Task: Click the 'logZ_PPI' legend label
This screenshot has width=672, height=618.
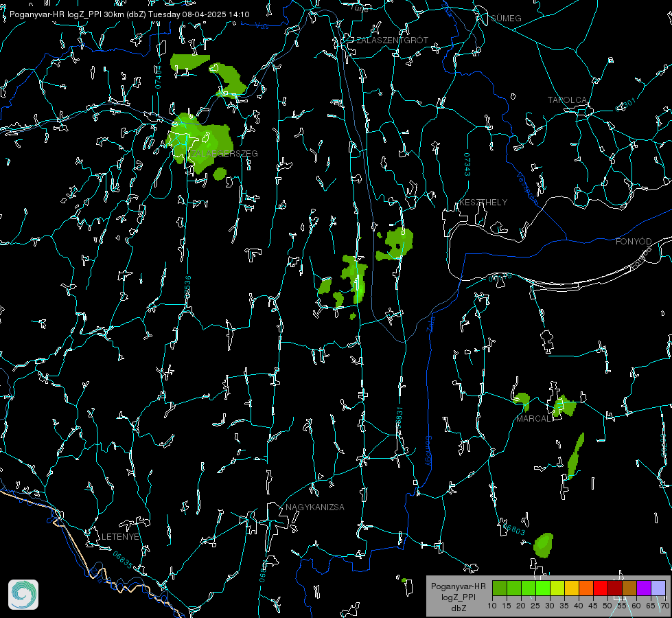Action: coord(458,597)
